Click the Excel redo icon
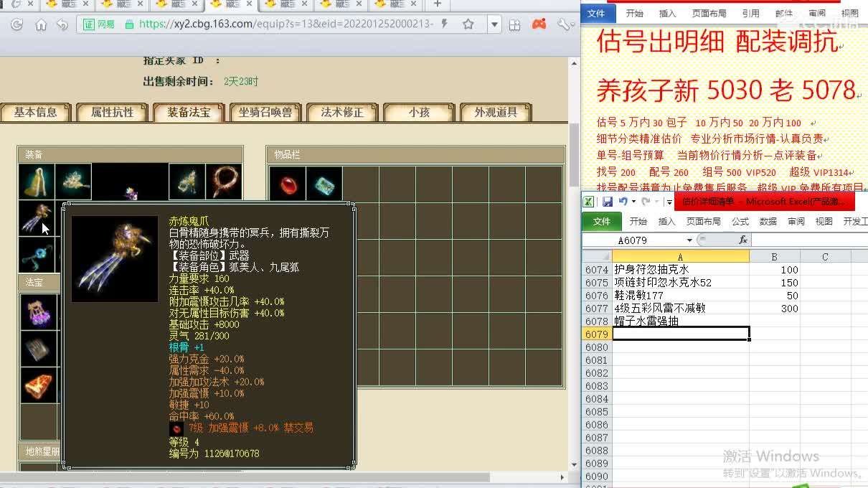Viewport: 868px width, 488px height. 646,202
